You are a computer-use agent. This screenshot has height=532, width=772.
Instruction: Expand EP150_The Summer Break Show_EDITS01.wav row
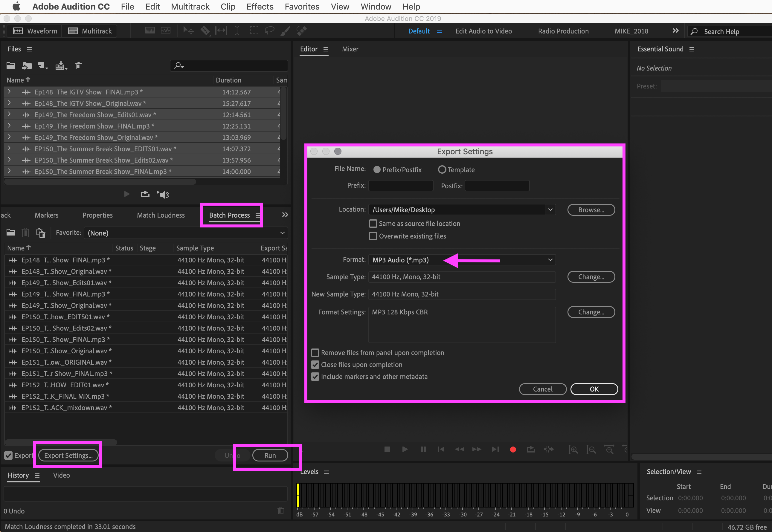tap(9, 148)
